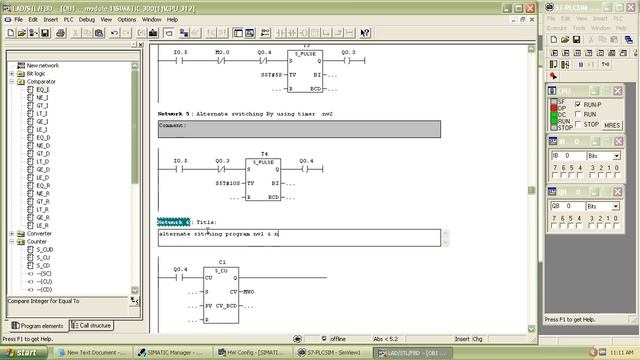640x360 pixels.
Task: Click Save icon in S7-PLCSIM toolbar
Action: coord(576,40)
